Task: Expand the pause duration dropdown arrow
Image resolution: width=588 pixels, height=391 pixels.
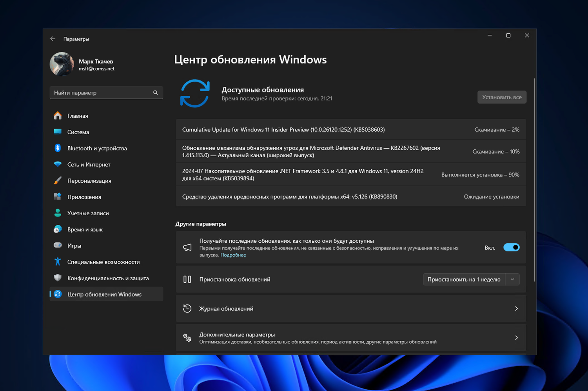Action: (512, 279)
